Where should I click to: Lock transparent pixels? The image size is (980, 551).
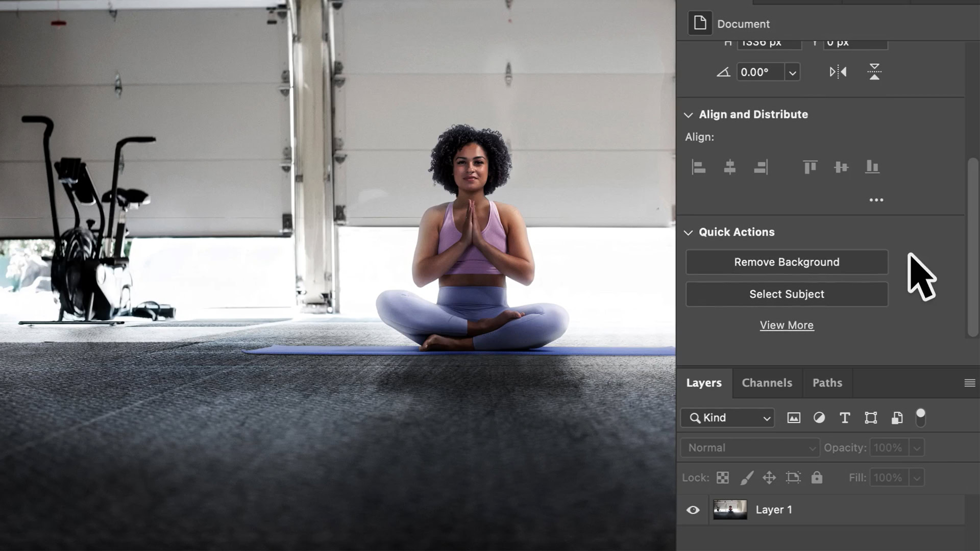point(722,478)
